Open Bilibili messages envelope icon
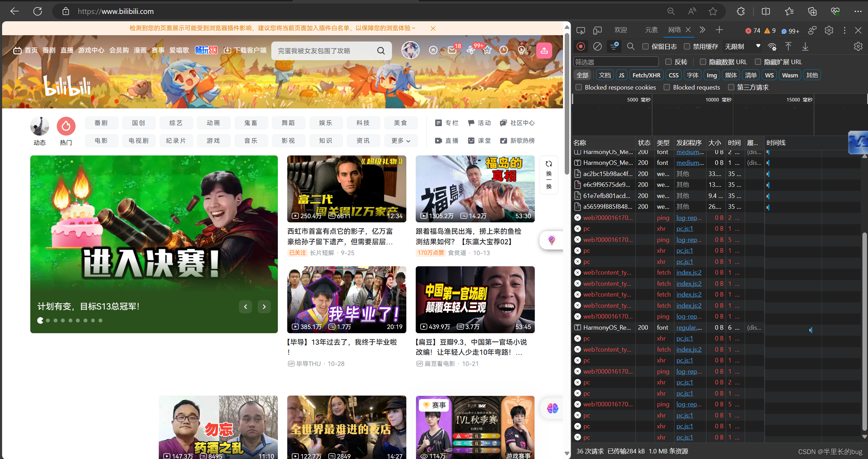 pos(452,51)
